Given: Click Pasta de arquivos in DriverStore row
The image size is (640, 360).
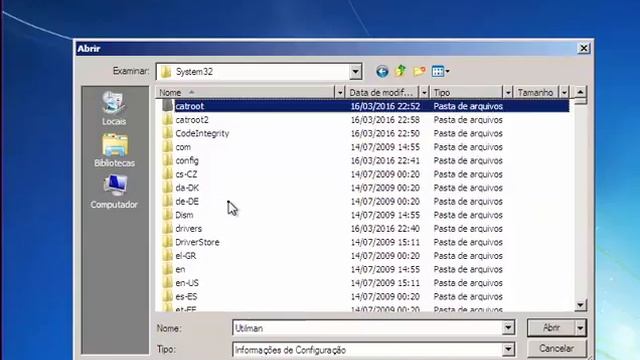Looking at the screenshot, I should click(x=468, y=242).
